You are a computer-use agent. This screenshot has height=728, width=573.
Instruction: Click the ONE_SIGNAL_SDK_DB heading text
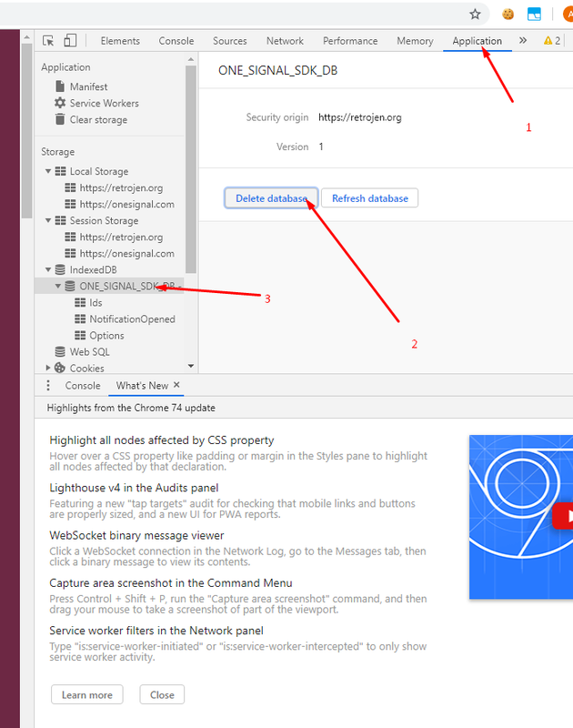pos(278,70)
